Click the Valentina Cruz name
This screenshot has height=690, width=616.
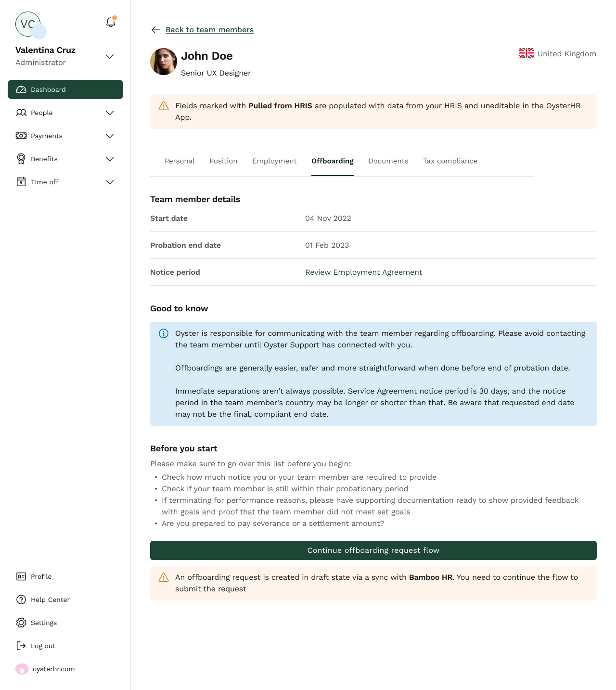click(46, 50)
